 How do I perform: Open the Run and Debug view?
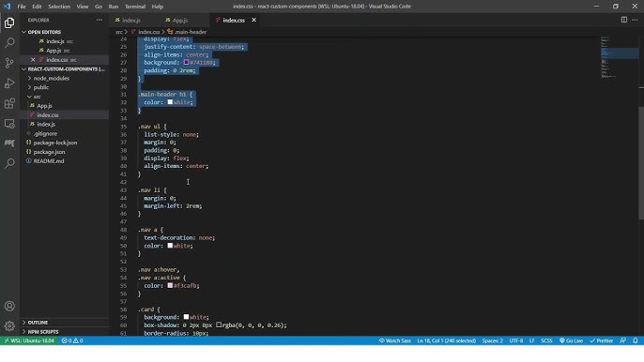9,83
